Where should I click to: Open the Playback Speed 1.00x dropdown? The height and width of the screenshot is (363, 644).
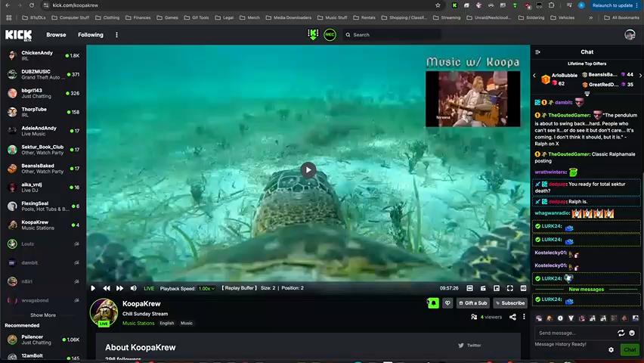(x=206, y=289)
